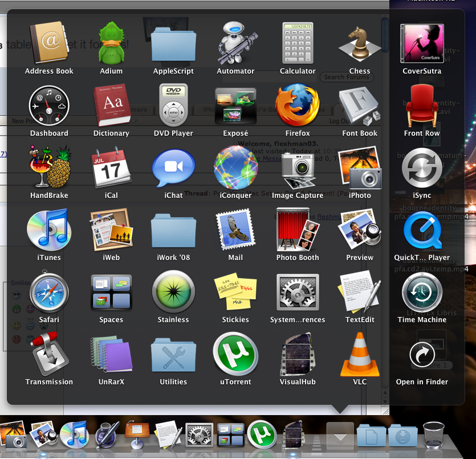Image resolution: width=476 pixels, height=459 pixels.
Task: Open QuickTime Player
Action: click(x=422, y=230)
